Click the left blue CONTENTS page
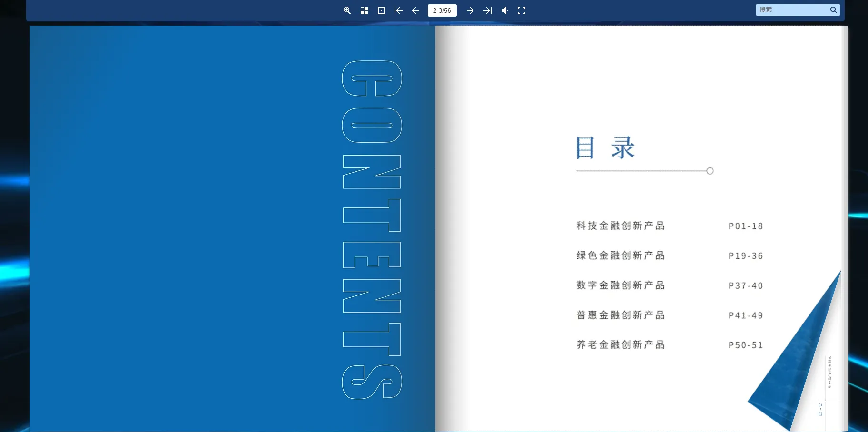Screen dimensions: 868x432 tap(232, 228)
